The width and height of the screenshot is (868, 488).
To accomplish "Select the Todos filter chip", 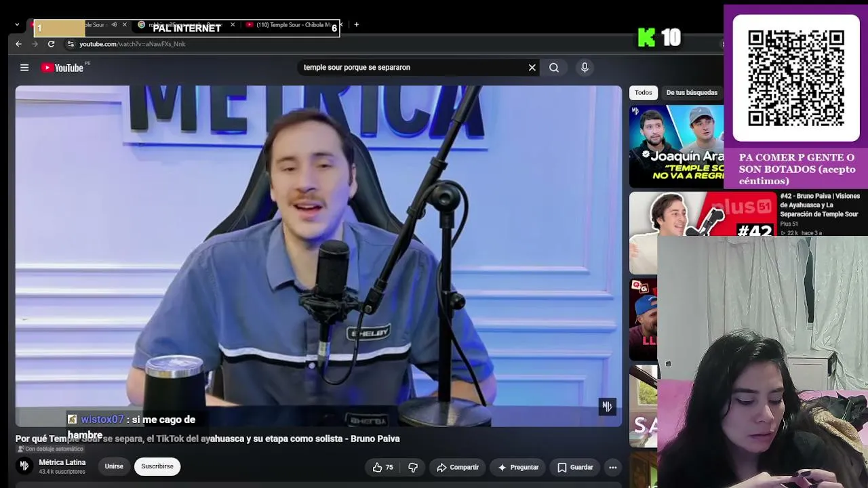I will point(644,93).
